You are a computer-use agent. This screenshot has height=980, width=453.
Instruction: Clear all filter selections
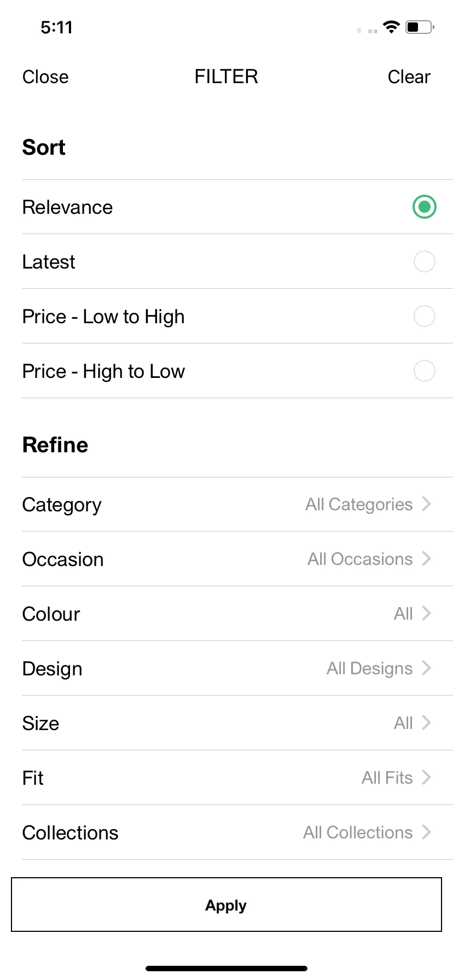point(409,77)
